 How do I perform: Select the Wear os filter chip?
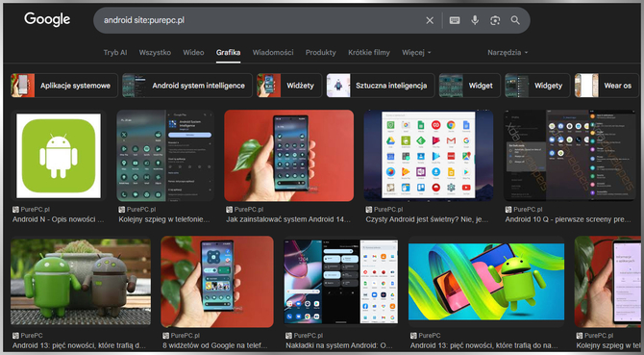pyautogui.click(x=607, y=86)
